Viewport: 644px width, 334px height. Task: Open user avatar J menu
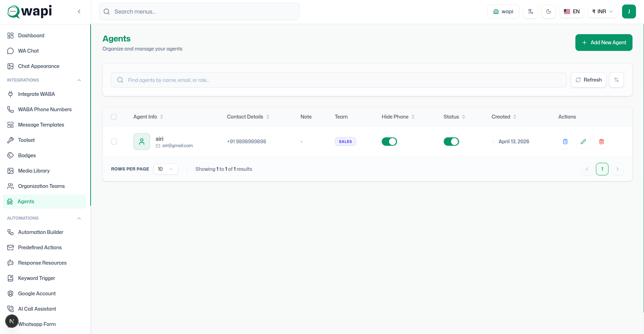[x=629, y=12]
